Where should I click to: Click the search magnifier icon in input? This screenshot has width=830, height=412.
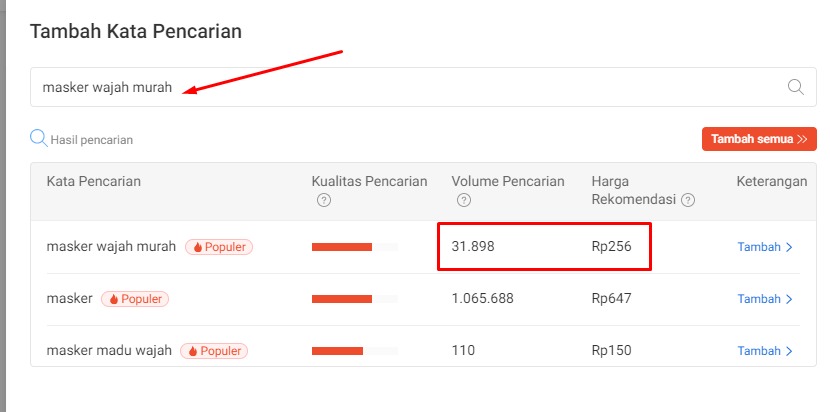click(x=796, y=87)
